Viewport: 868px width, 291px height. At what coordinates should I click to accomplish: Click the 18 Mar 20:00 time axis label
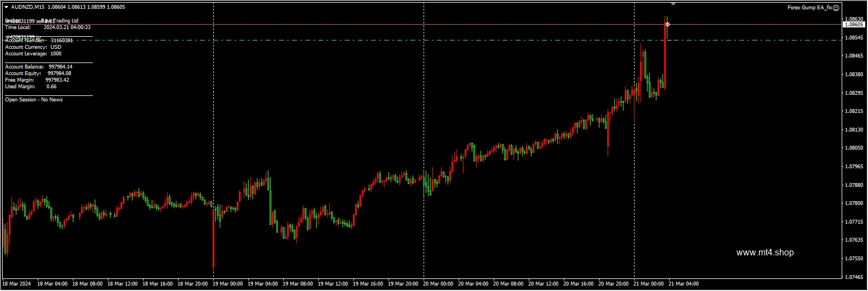click(x=193, y=284)
